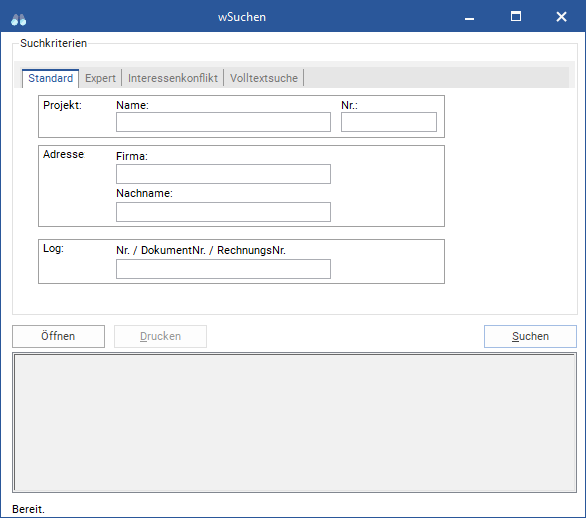
Task: Switch to the Expert tab
Action: point(100,78)
